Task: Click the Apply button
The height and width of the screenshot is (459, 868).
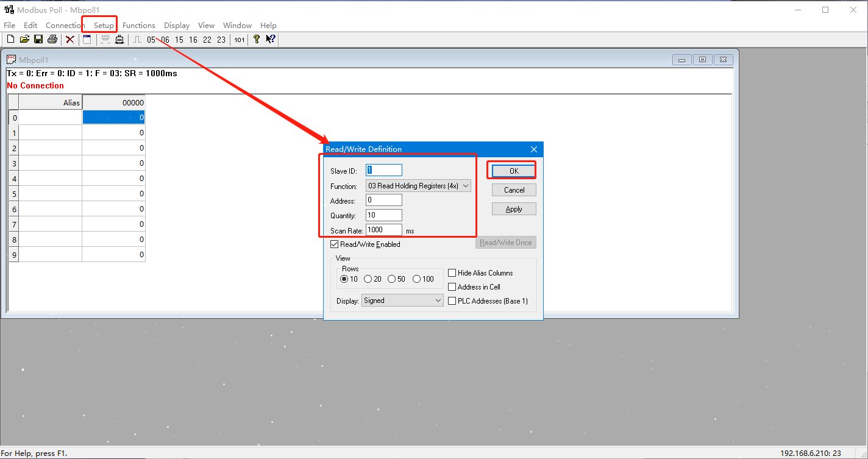Action: click(x=514, y=209)
